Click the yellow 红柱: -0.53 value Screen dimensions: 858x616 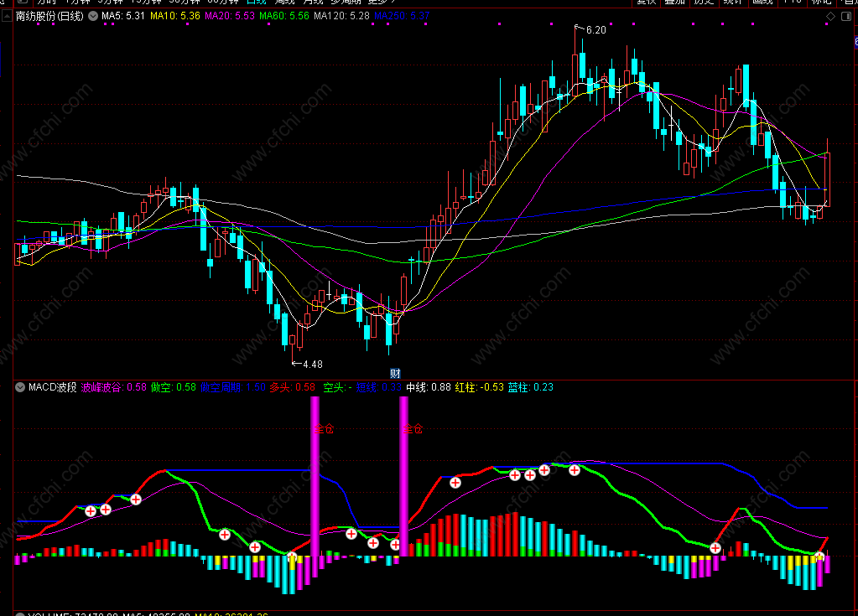(x=480, y=387)
